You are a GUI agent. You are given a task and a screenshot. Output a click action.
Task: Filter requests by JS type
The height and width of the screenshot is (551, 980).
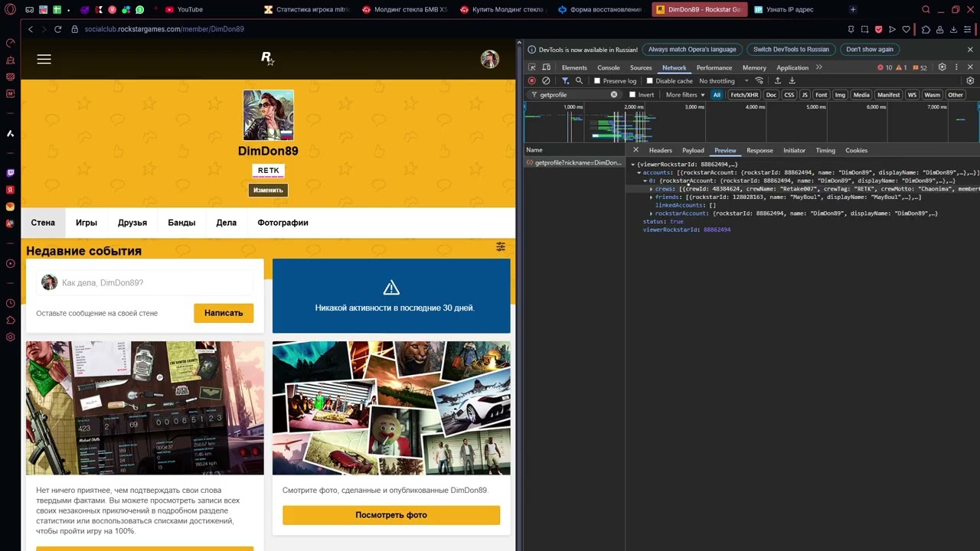pos(805,95)
